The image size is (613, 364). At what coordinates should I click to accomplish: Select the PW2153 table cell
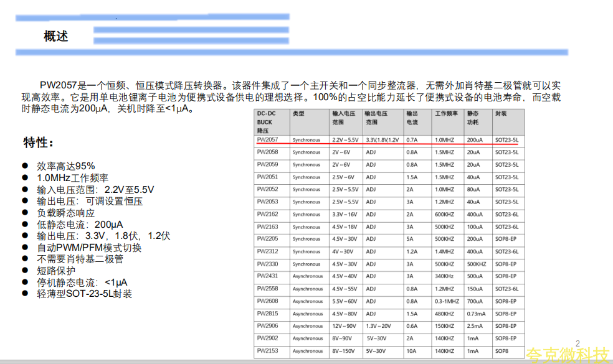click(x=267, y=351)
